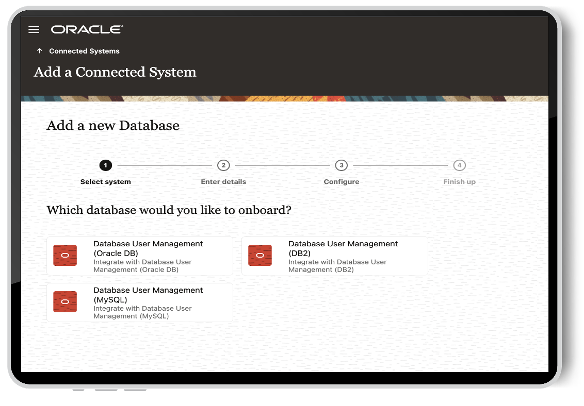Choose Database User Management (DB2) title

click(343, 248)
